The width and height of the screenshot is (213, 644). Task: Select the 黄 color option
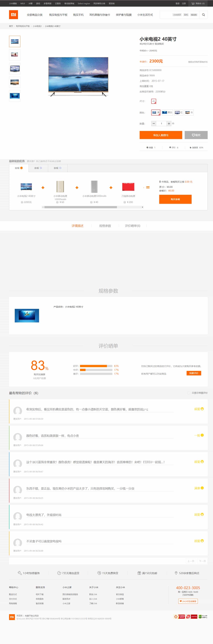tap(156, 113)
